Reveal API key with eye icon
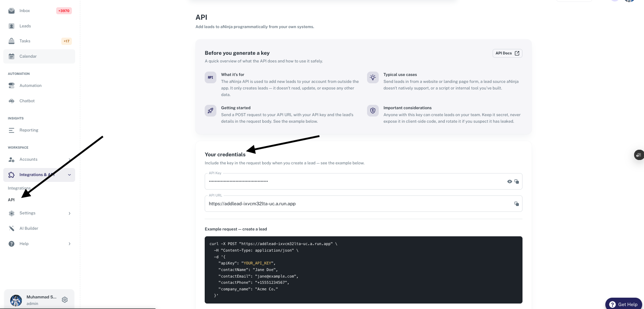The width and height of the screenshot is (644, 309). [x=509, y=182]
